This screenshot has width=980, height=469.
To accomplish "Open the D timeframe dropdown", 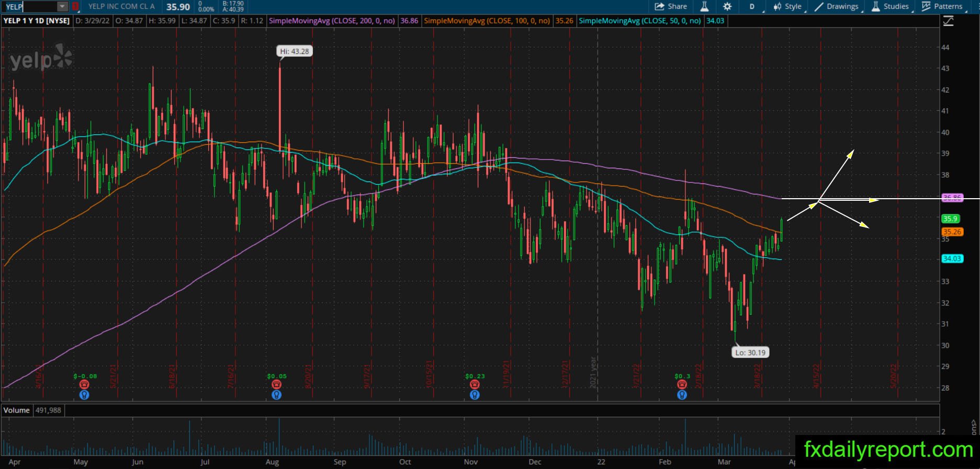I will coord(753,6).
